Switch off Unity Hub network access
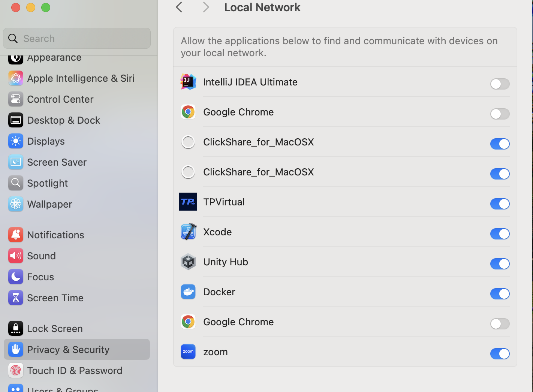 (500, 264)
